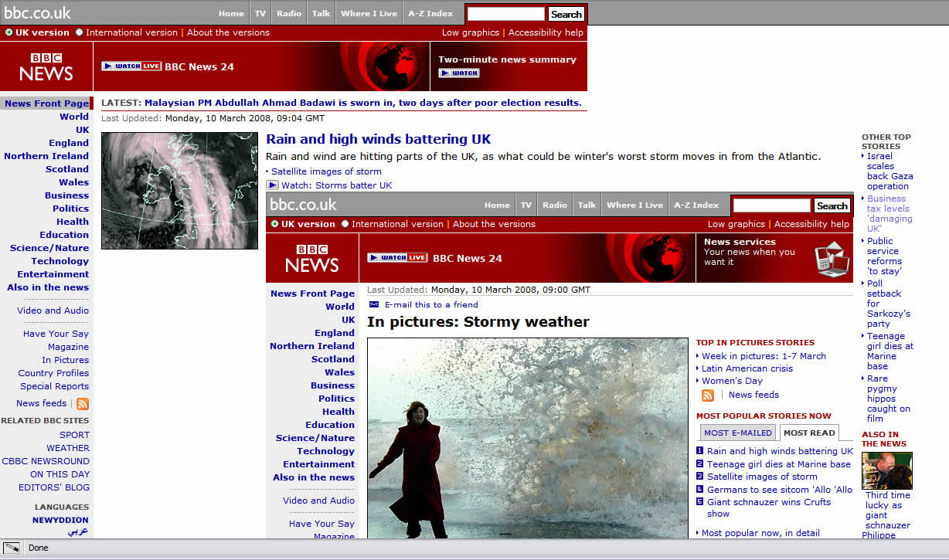Click the In pictures: Stormy weather heading

(x=478, y=322)
